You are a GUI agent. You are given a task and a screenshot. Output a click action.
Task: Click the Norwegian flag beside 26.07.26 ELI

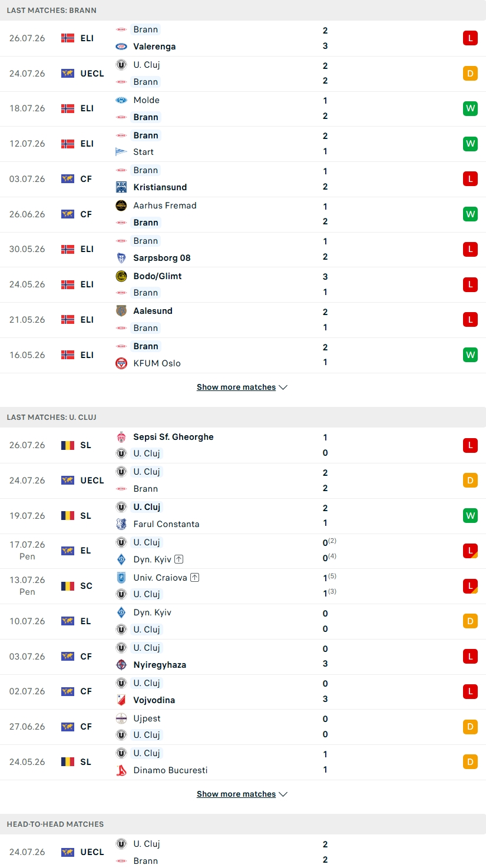pos(68,38)
